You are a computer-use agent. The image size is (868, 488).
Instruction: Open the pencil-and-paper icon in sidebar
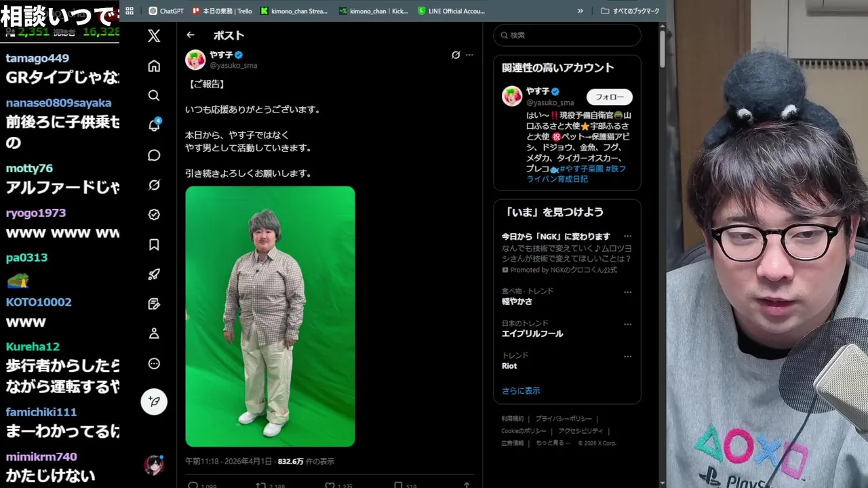tap(154, 304)
